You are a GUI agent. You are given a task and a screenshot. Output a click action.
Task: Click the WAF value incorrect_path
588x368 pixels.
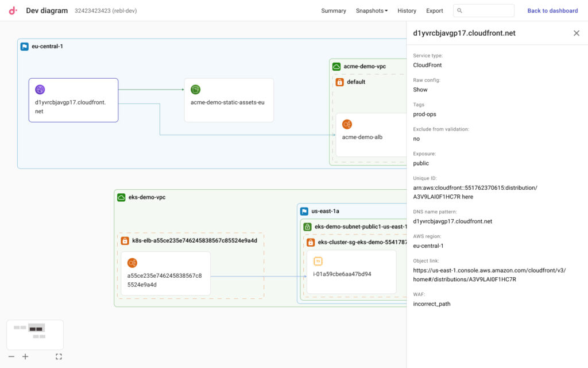coord(432,304)
